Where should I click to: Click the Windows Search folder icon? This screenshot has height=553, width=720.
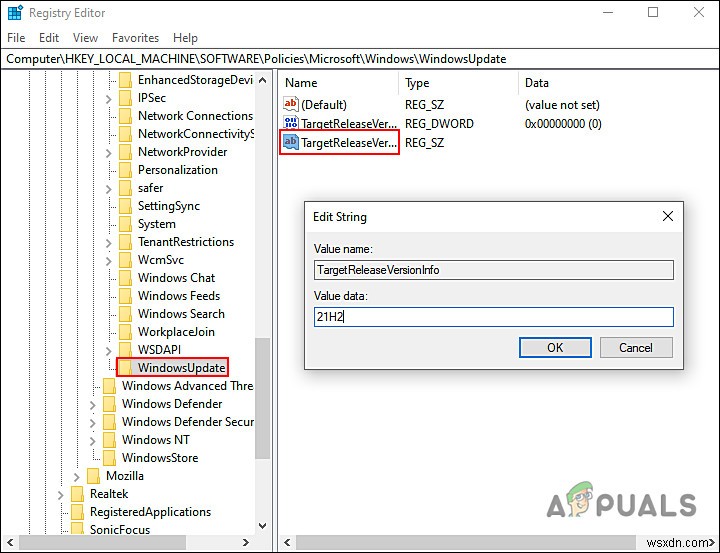coord(125,314)
